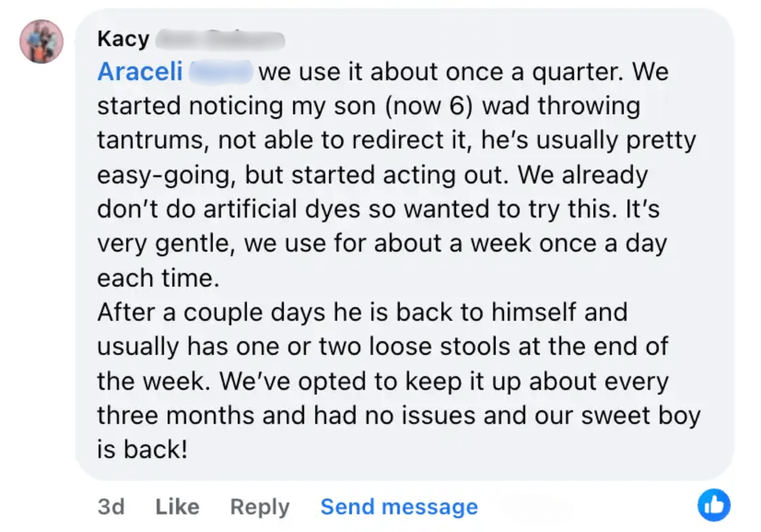Reply to Kacy's comment

point(259,507)
